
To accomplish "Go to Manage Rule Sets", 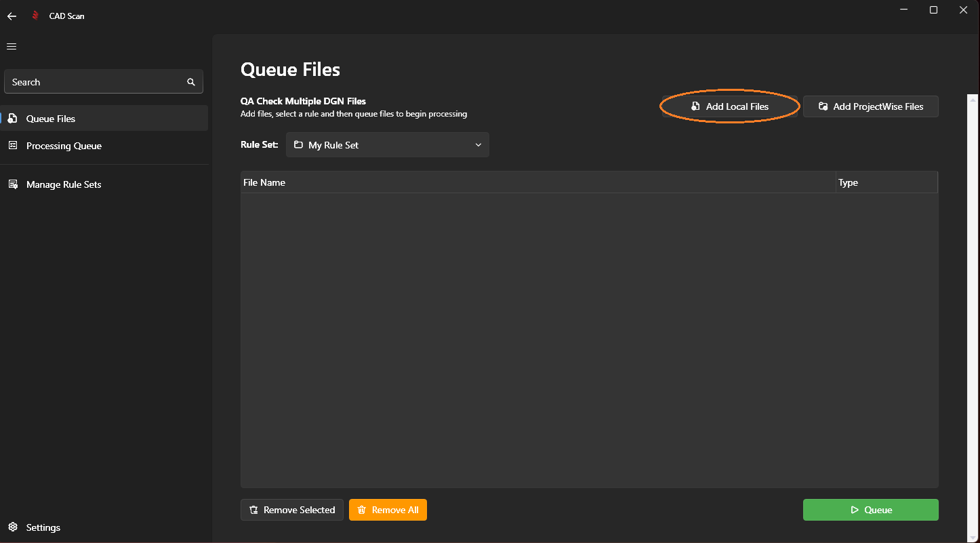I will point(64,184).
